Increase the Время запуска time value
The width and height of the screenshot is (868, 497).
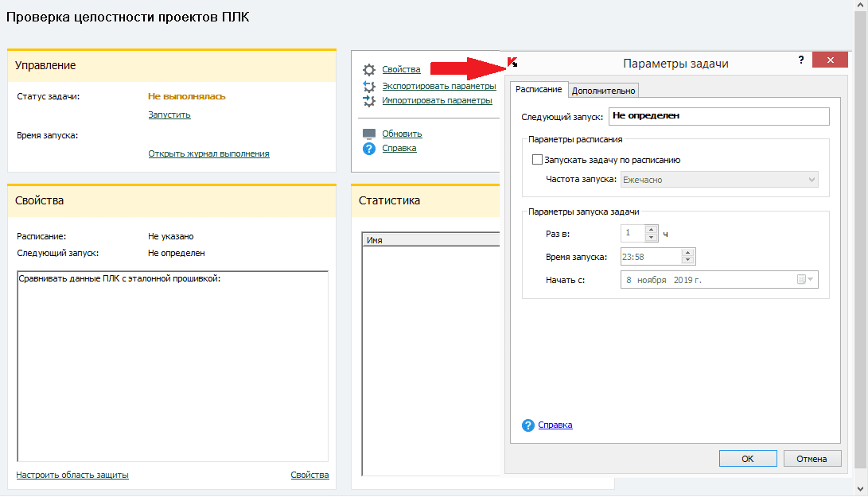[687, 252]
